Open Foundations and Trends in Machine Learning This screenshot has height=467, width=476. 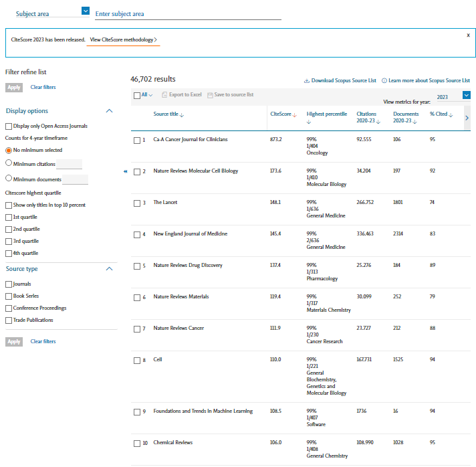pyautogui.click(x=203, y=411)
